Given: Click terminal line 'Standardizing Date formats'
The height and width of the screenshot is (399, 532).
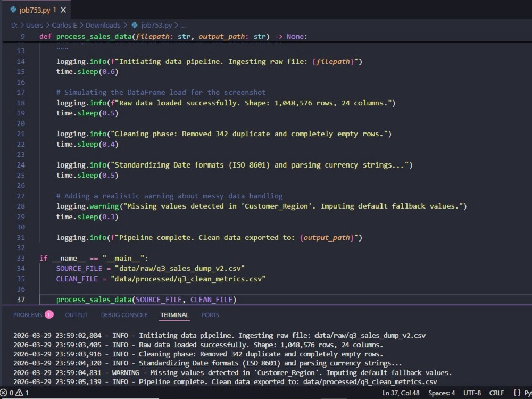Looking at the screenshot, I should pos(207,363).
